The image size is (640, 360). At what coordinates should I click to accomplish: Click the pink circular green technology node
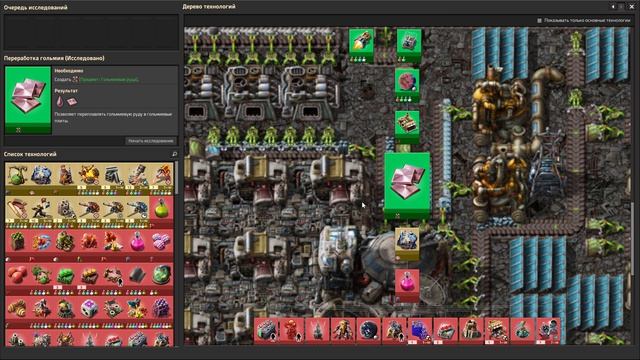(407, 85)
